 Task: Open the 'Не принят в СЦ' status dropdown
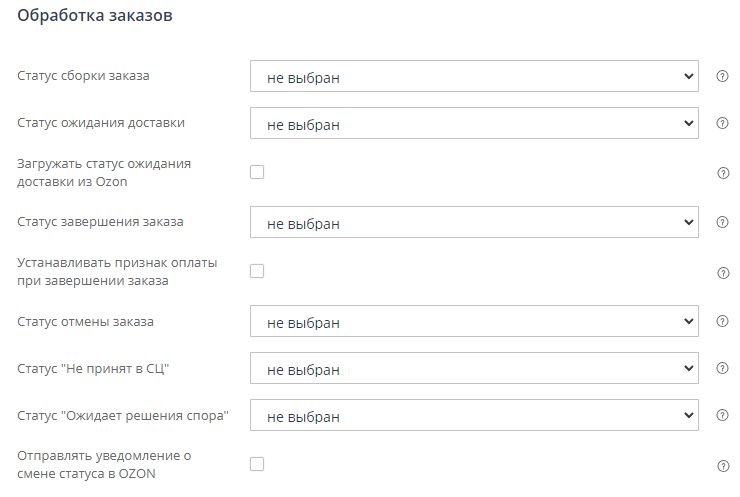(473, 368)
